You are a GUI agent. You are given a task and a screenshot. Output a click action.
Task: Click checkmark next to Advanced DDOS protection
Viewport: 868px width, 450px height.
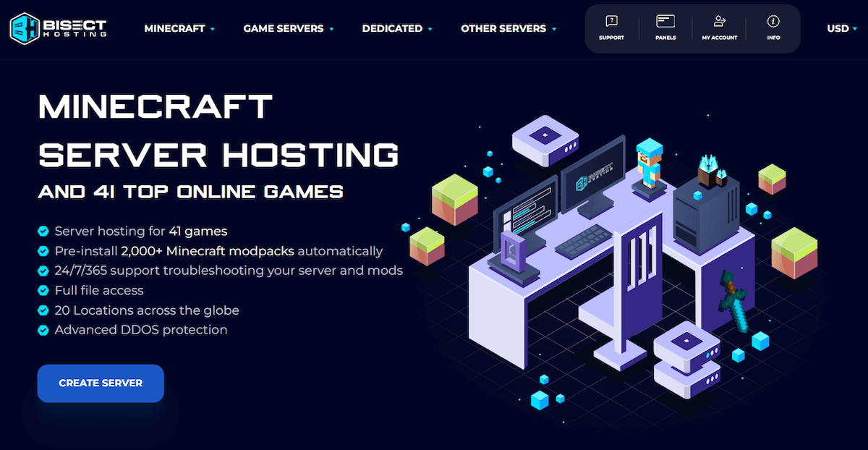[43, 330]
